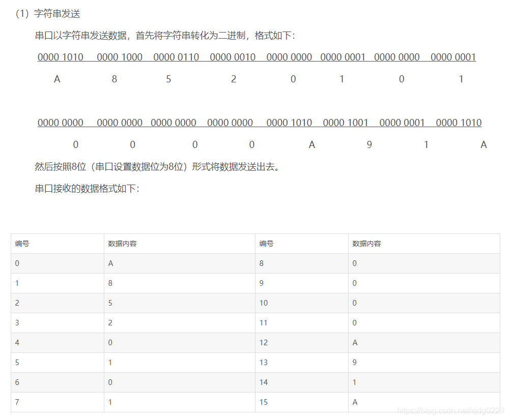Screen dimensions: 509x420
Task: Click the sentence 串口接收的数据格式如下
Action: 87,189
